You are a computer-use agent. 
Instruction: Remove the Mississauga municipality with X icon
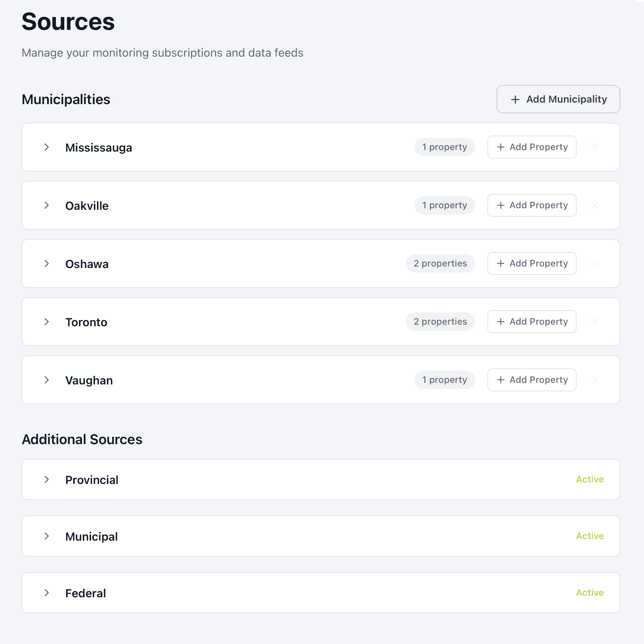(595, 147)
